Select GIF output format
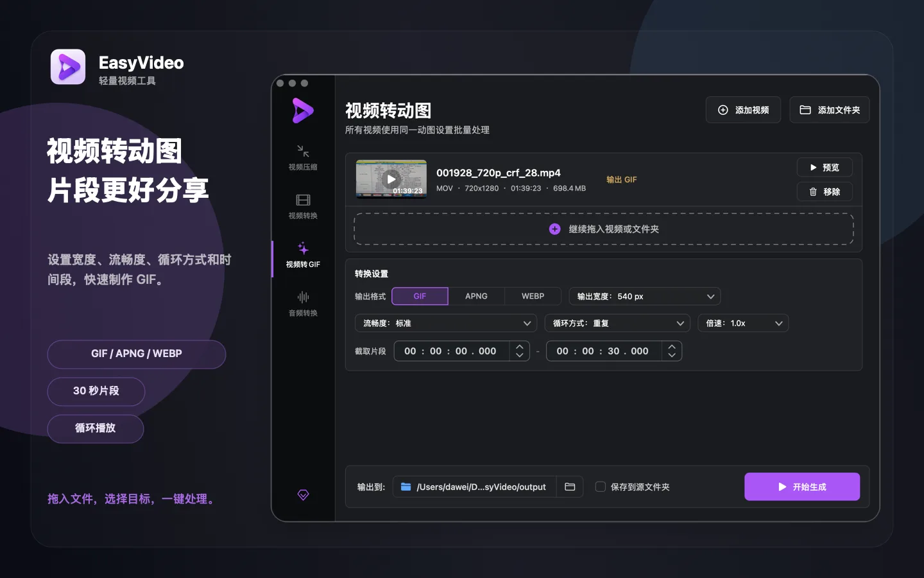The height and width of the screenshot is (578, 924). [x=420, y=296]
